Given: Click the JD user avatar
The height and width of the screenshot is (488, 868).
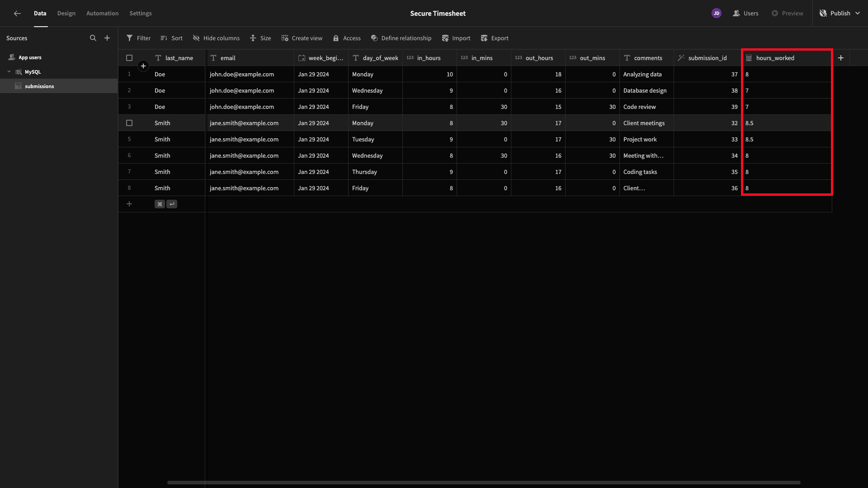Looking at the screenshot, I should (716, 13).
